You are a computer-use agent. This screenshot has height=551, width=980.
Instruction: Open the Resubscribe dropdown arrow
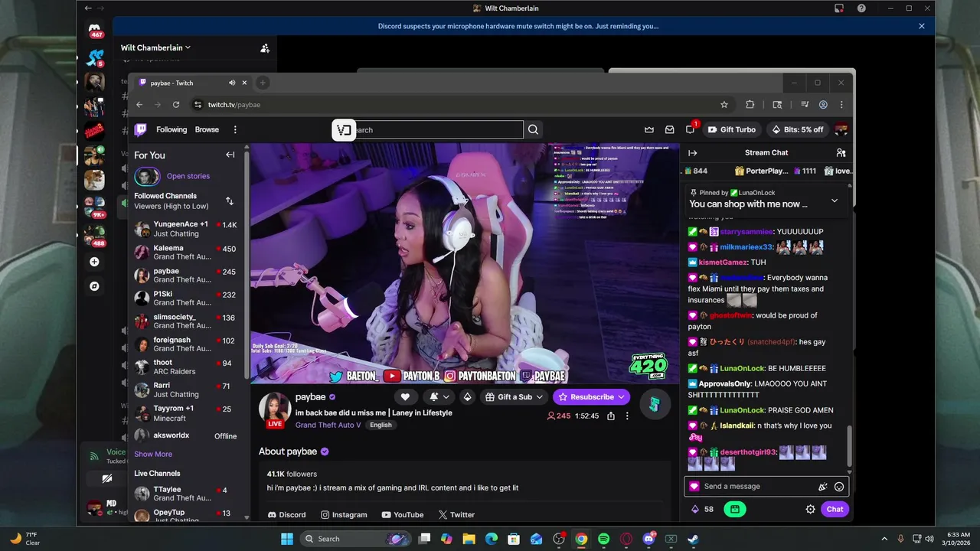pyautogui.click(x=621, y=396)
